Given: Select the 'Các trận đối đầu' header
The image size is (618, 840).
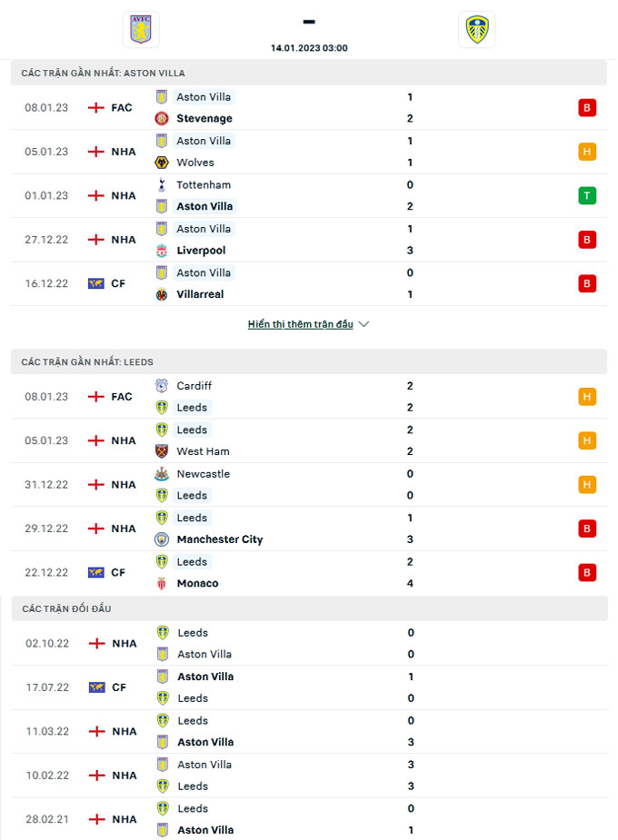Looking at the screenshot, I should click(66, 608).
